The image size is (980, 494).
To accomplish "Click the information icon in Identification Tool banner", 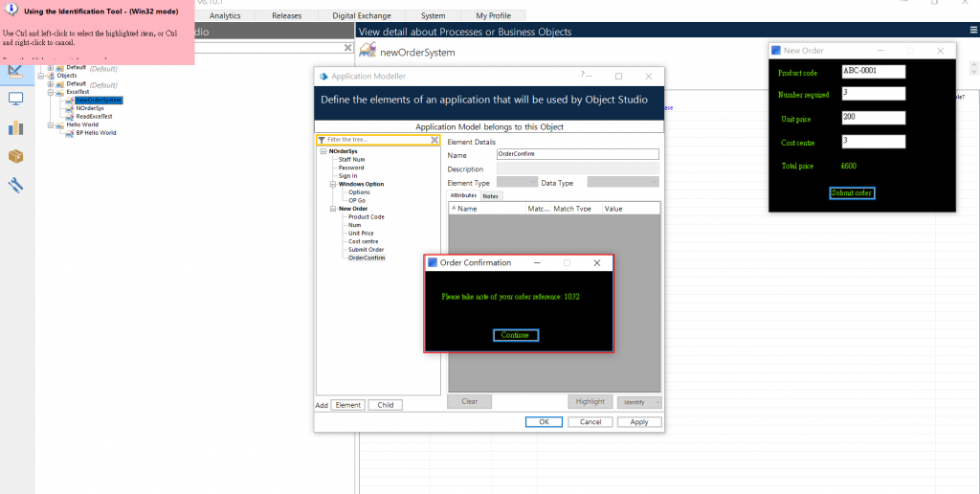I will (x=11, y=9).
